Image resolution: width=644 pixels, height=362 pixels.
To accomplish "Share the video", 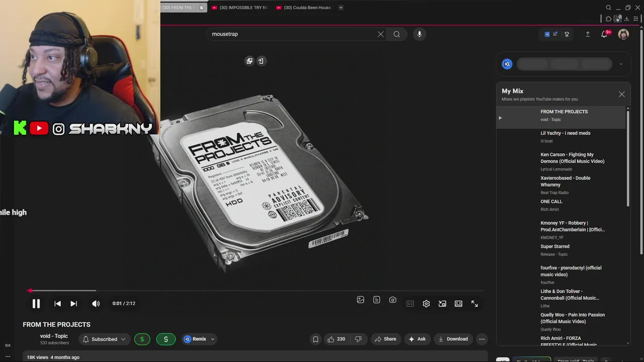I will pyautogui.click(x=385, y=339).
